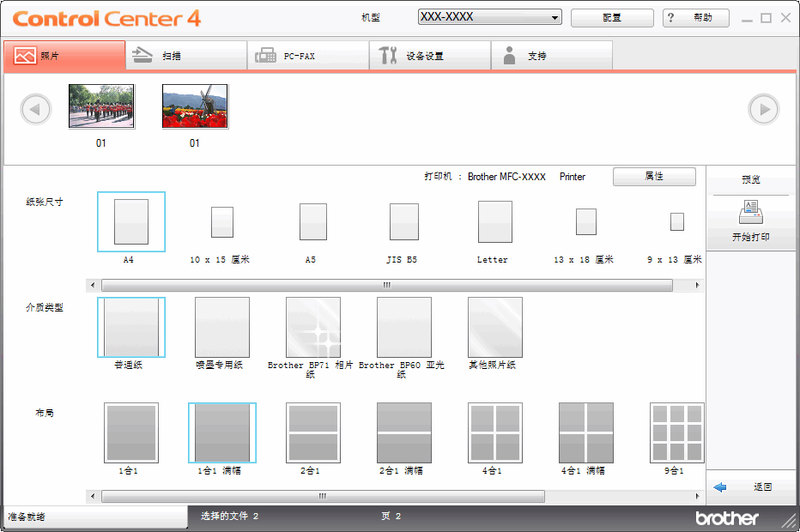Viewport: 800px width, 532px height.
Task: Click 返回 to go back
Action: (x=750, y=487)
